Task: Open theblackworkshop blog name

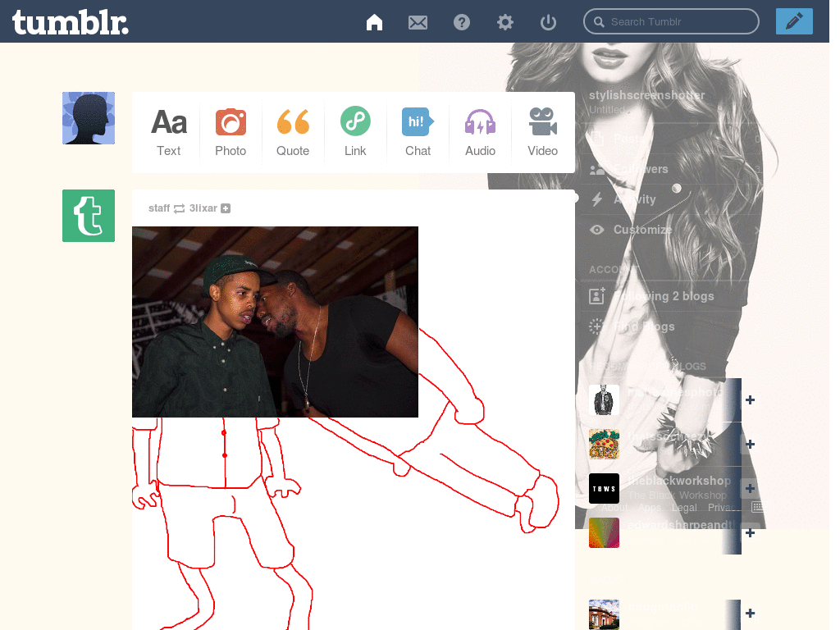Action: point(679,481)
